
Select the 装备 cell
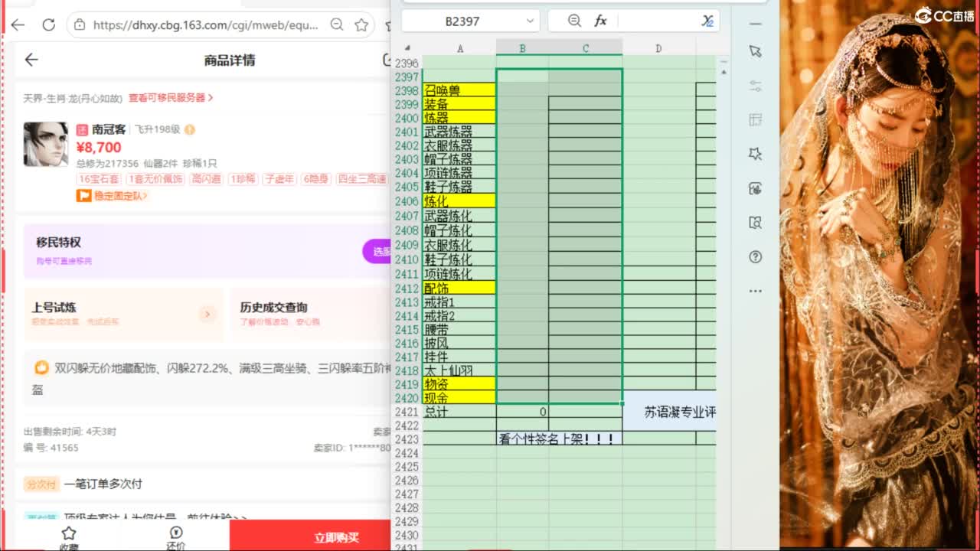pos(459,104)
